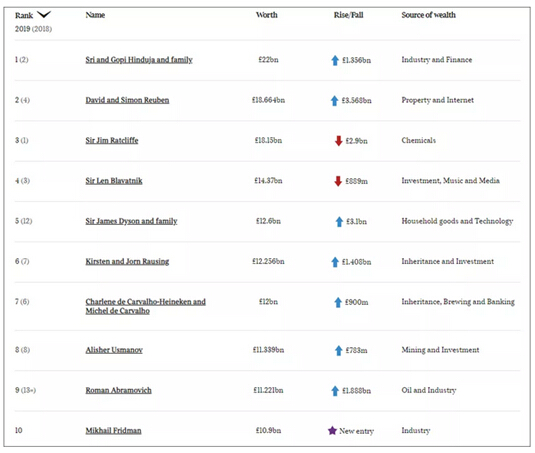The height and width of the screenshot is (453, 535).
Task: Open Sri and Gopi Hinduja and family link
Action: click(139, 60)
